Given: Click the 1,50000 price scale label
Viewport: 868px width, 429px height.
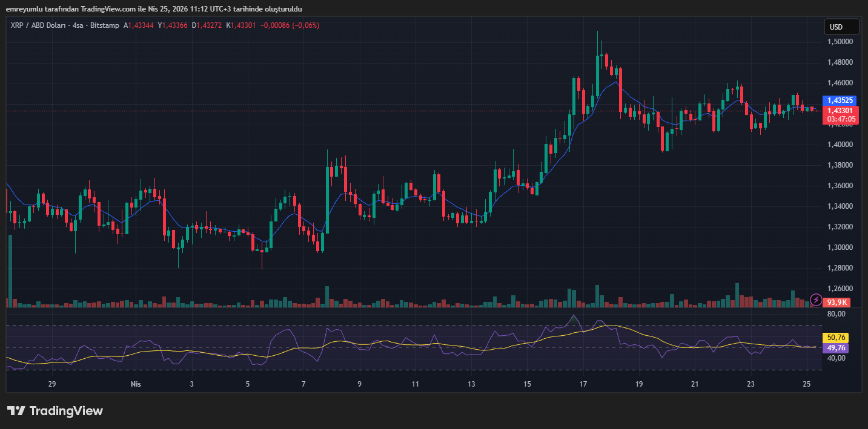Looking at the screenshot, I should click(x=841, y=41).
